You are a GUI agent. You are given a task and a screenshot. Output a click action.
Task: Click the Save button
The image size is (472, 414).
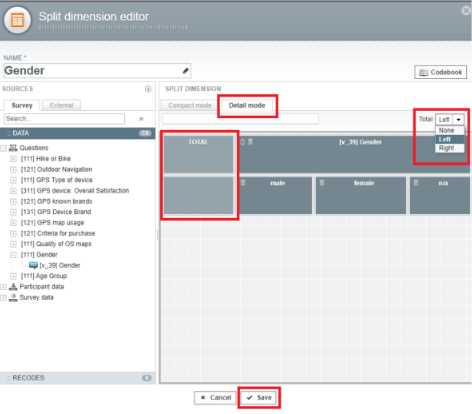tap(259, 398)
